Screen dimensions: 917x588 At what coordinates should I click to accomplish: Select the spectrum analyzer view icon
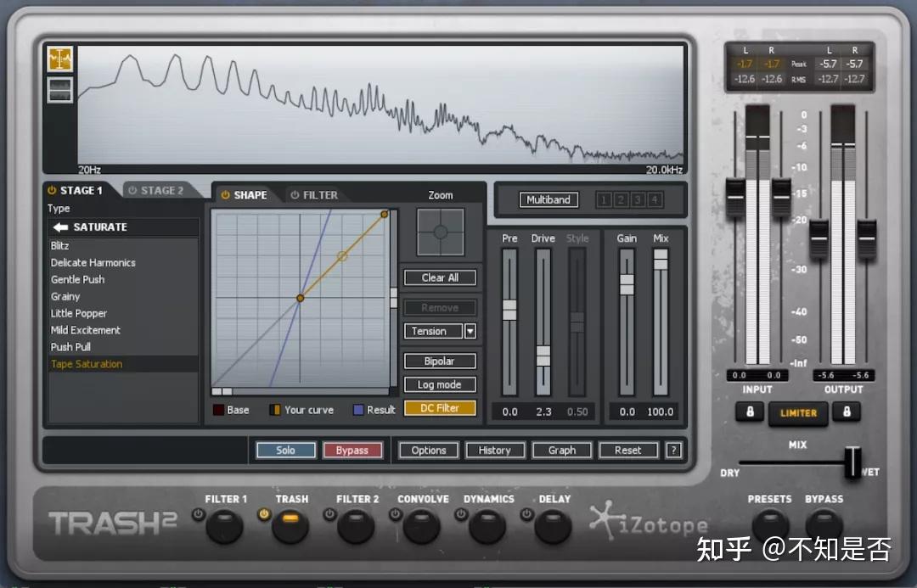tap(60, 59)
